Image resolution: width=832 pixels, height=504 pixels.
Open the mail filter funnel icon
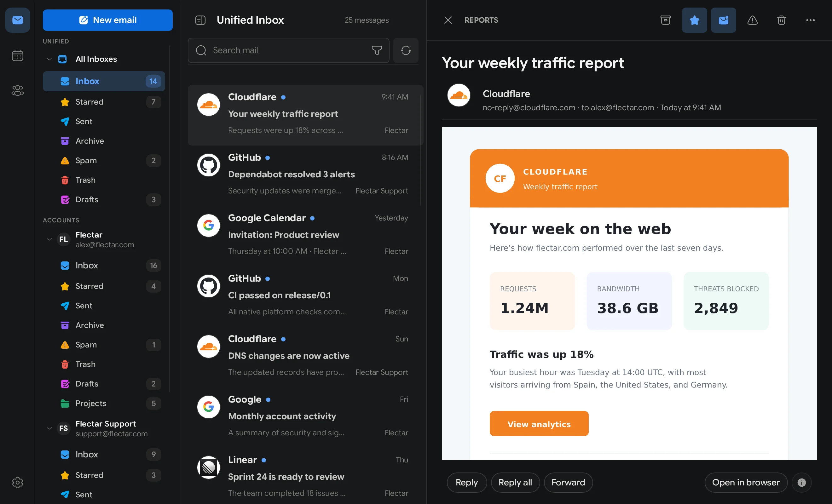click(377, 50)
